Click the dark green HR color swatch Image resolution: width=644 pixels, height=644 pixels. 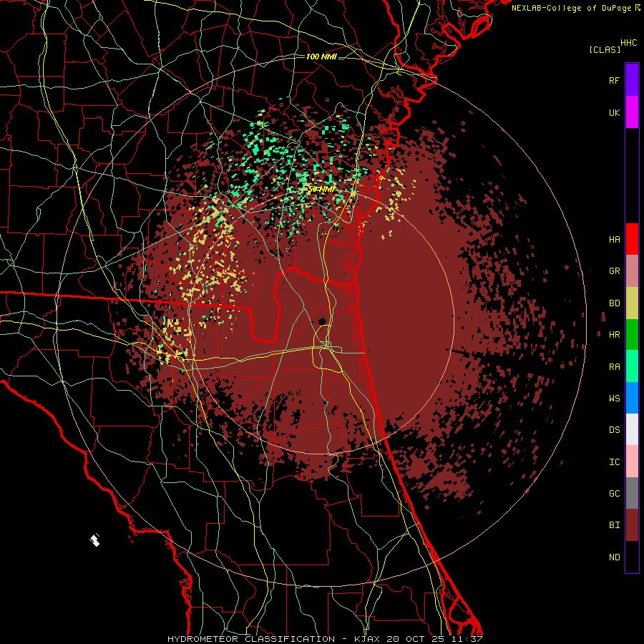(632, 335)
